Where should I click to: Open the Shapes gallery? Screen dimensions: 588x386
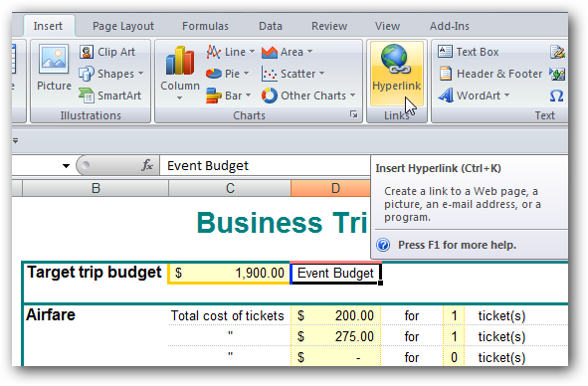(111, 74)
